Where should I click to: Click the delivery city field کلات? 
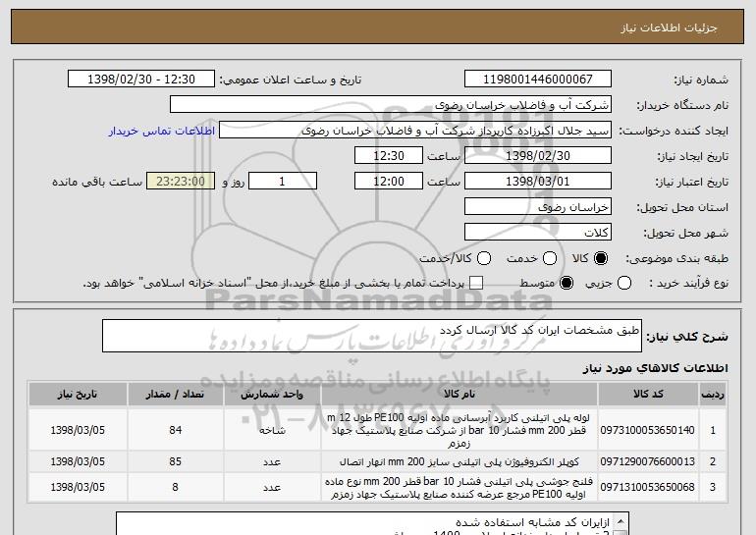538,233
